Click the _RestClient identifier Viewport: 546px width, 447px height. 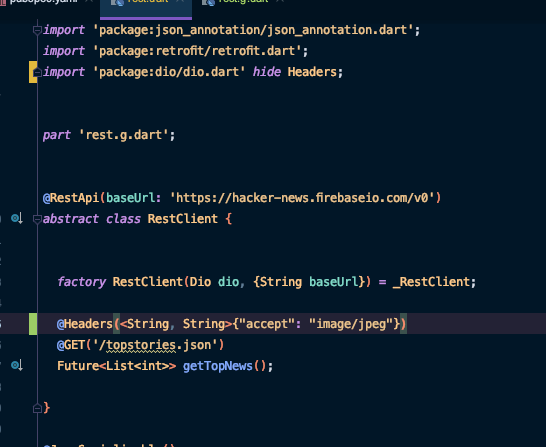pyautogui.click(x=431, y=282)
